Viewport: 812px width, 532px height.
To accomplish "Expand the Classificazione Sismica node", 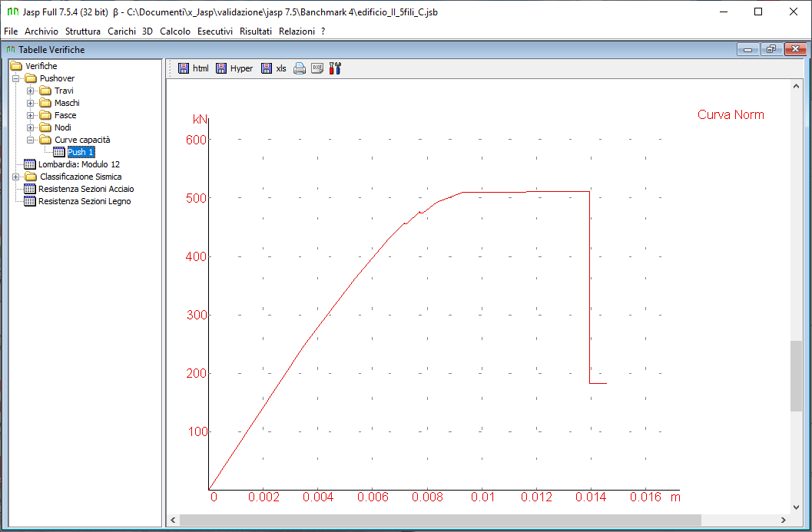I will (16, 177).
